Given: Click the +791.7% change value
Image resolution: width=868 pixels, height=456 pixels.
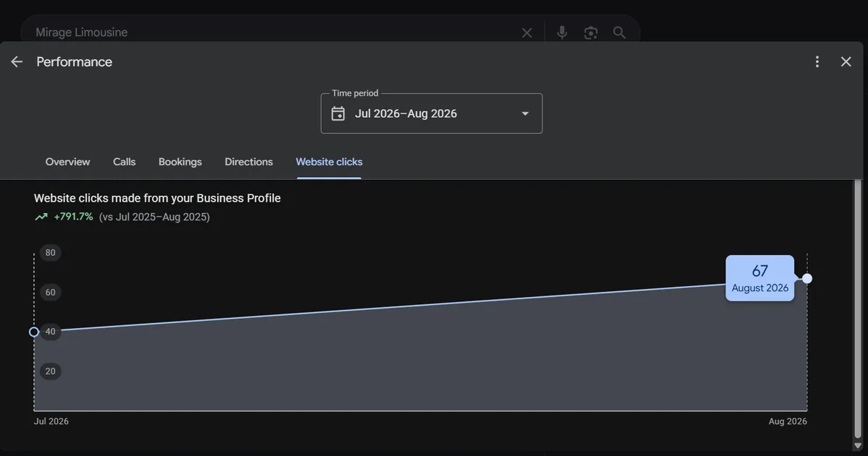Looking at the screenshot, I should click(74, 217).
